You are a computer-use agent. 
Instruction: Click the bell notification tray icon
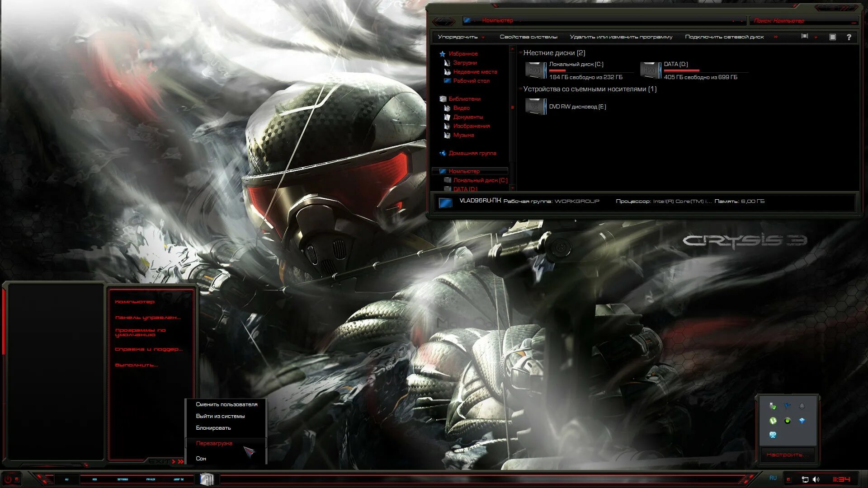(802, 406)
